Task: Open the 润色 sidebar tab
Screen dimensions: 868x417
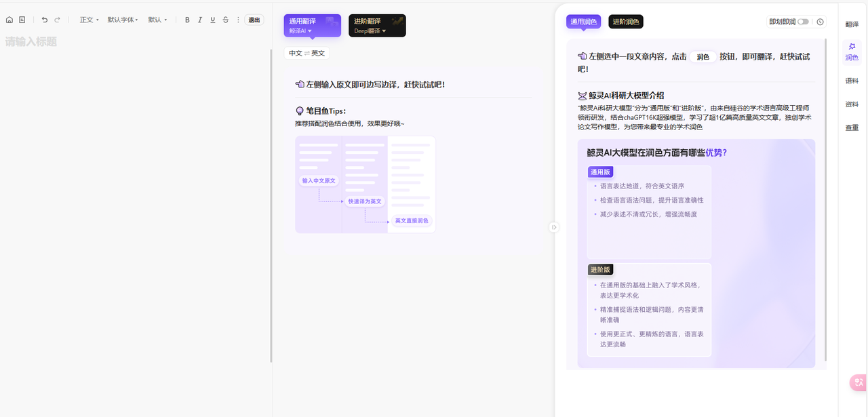Action: [x=852, y=52]
